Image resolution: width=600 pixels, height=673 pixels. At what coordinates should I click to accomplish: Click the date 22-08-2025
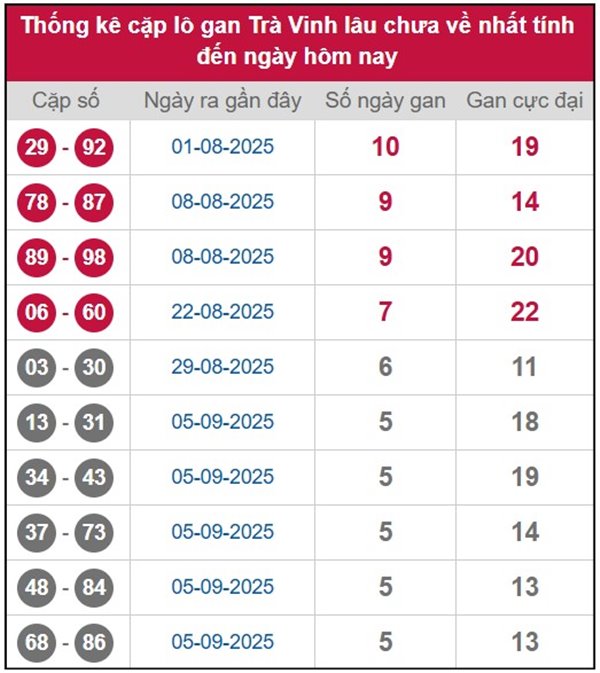coord(222,313)
